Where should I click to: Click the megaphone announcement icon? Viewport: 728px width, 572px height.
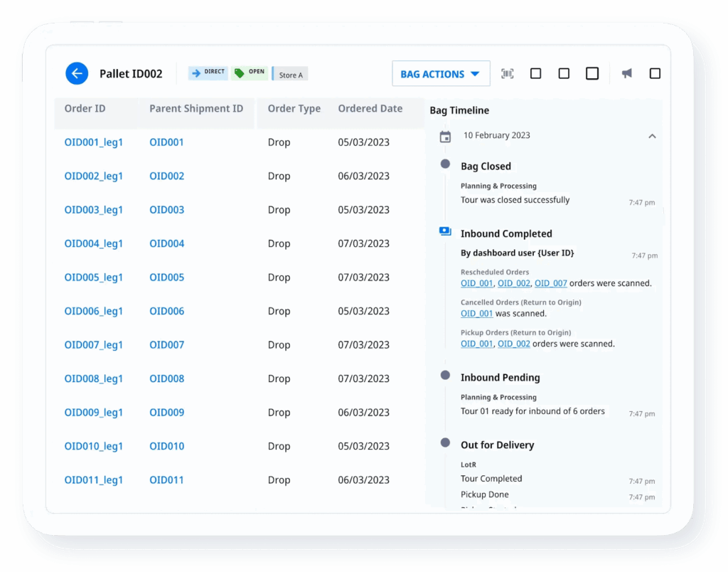(x=626, y=73)
